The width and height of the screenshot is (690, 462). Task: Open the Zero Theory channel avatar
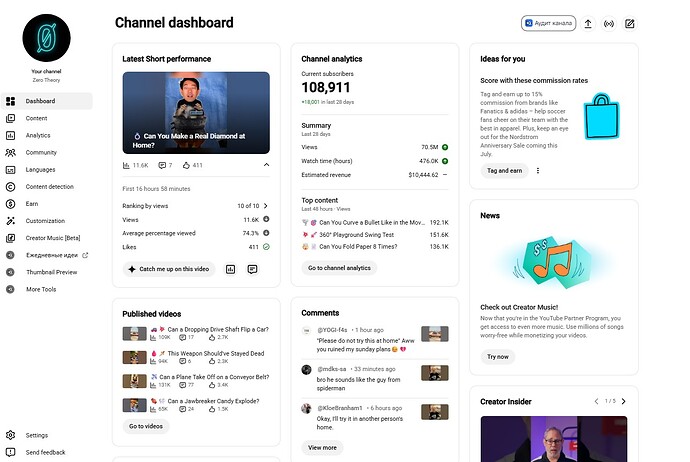[46, 38]
